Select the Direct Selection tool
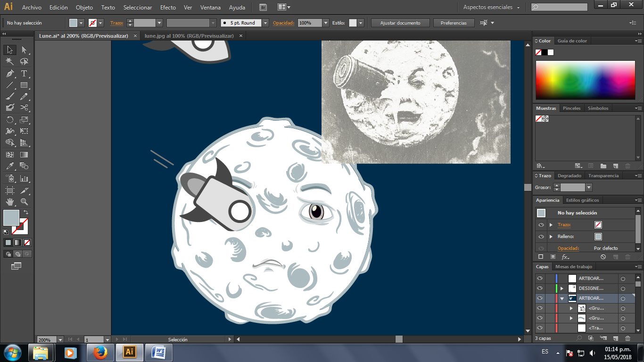 click(24, 50)
